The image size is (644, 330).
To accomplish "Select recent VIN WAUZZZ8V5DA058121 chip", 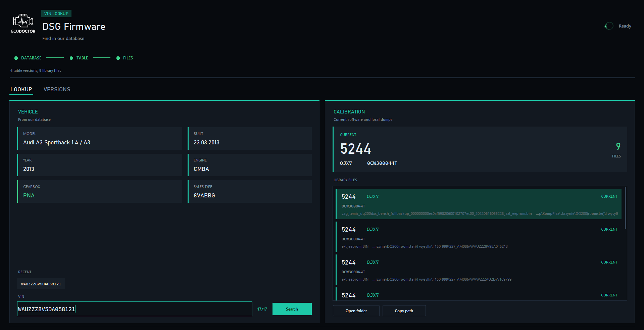I will pos(41,284).
